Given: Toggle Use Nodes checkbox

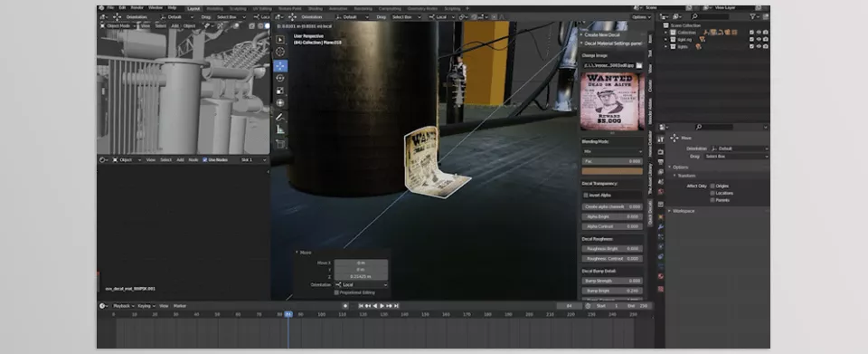Looking at the screenshot, I should point(205,159).
